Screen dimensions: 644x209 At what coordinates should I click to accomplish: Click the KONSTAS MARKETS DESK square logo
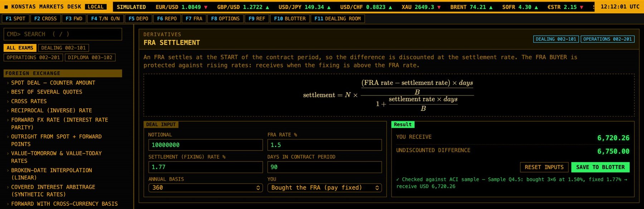tap(6, 7)
